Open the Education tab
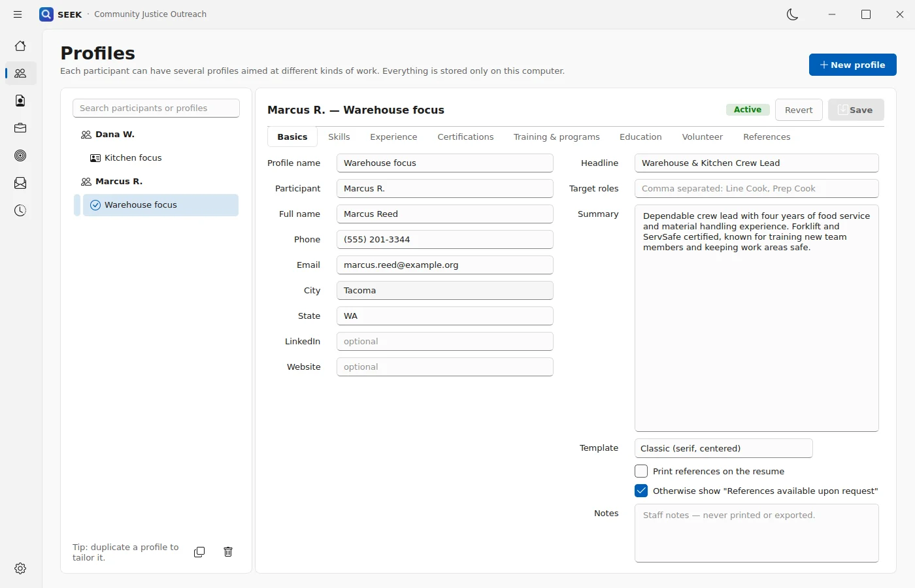Viewport: 915px width, 588px height. pos(640,137)
